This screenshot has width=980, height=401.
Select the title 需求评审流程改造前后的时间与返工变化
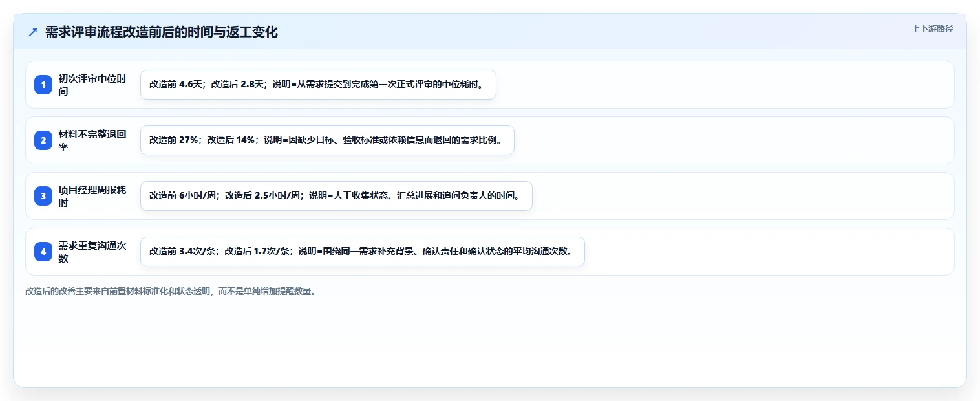pyautogui.click(x=162, y=32)
